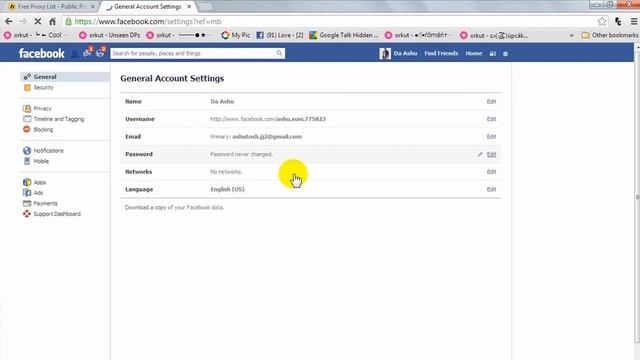Screen dimensions: 640x360
Task: Open privacy shortcuts lock icon
Action: pos(493,53)
